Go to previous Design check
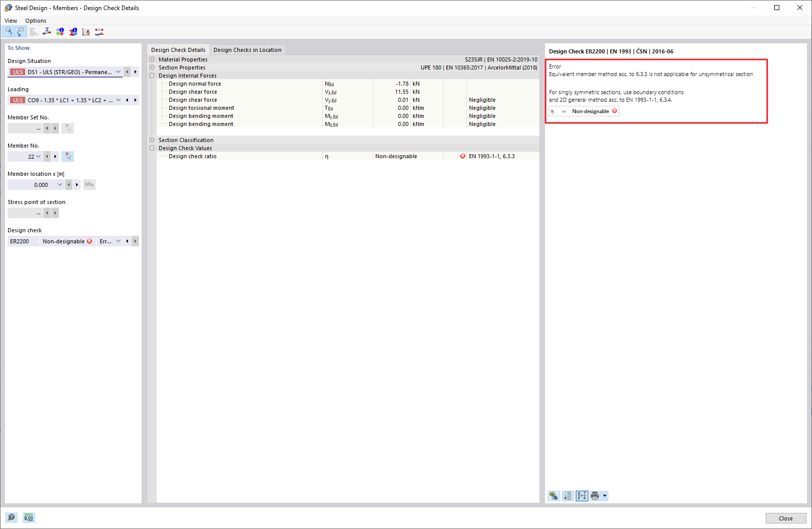The image size is (812, 529). tap(127, 241)
